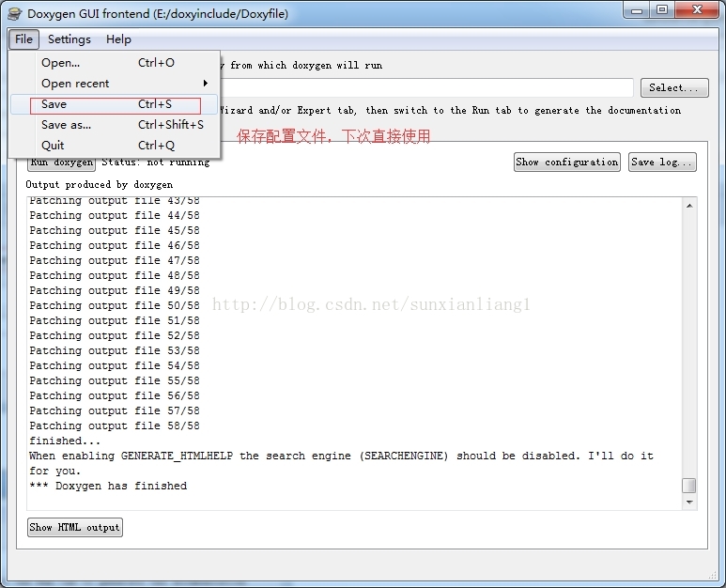This screenshot has width=726, height=588.
Task: Expand the Open recent submenu
Action: tap(114, 84)
